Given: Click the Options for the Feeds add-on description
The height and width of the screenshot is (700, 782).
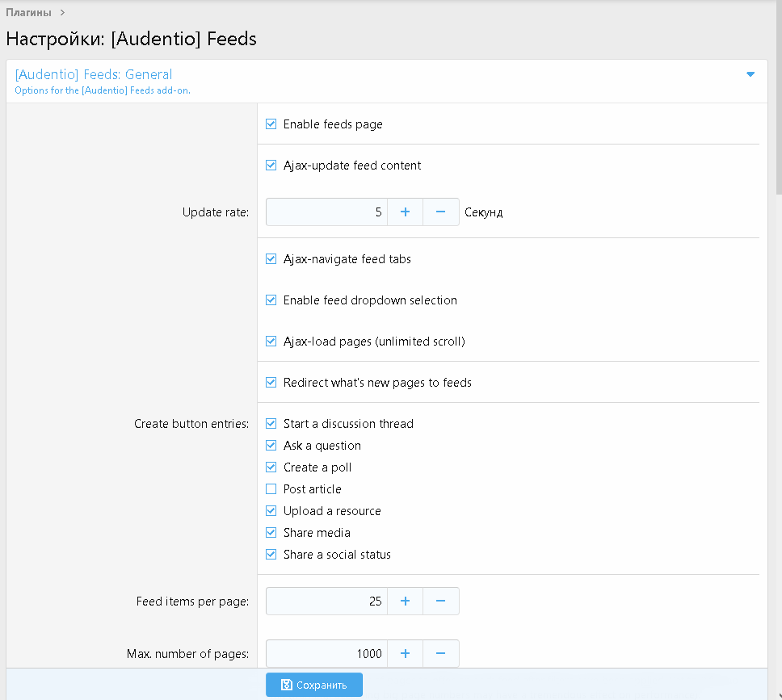Looking at the screenshot, I should [103, 90].
